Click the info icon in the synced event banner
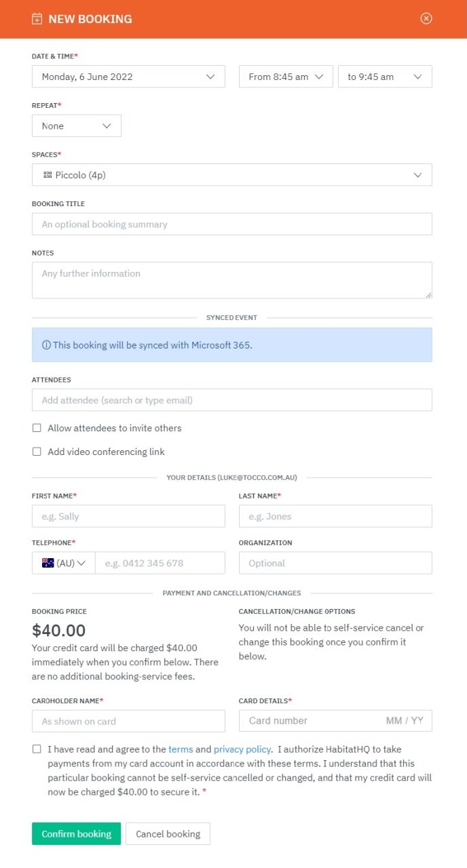 (x=45, y=344)
